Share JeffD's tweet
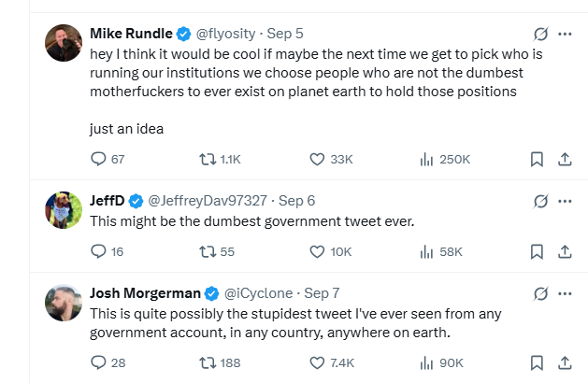This screenshot has height=383, width=588. (565, 251)
